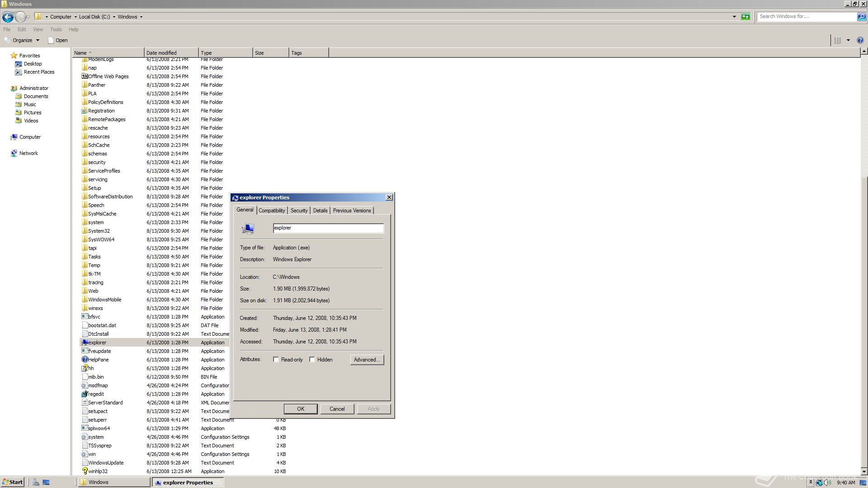This screenshot has width=868, height=488.
Task: Click the Open toolbar button
Action: pyautogui.click(x=58, y=40)
